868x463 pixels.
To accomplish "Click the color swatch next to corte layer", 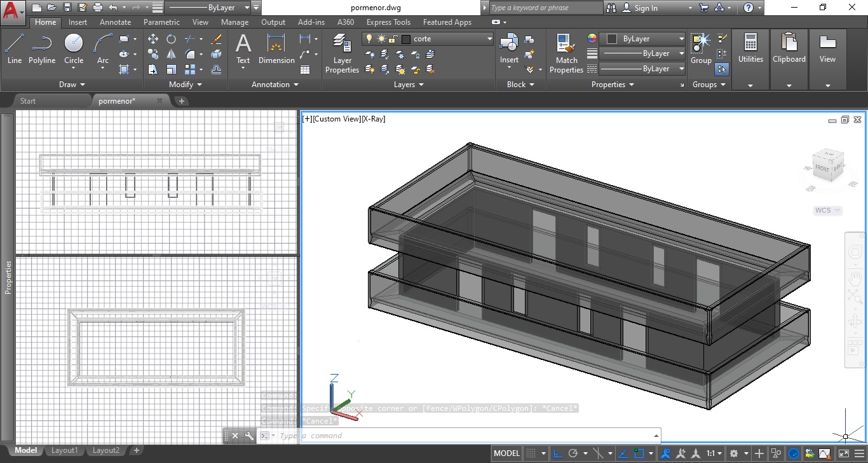I will 406,39.
